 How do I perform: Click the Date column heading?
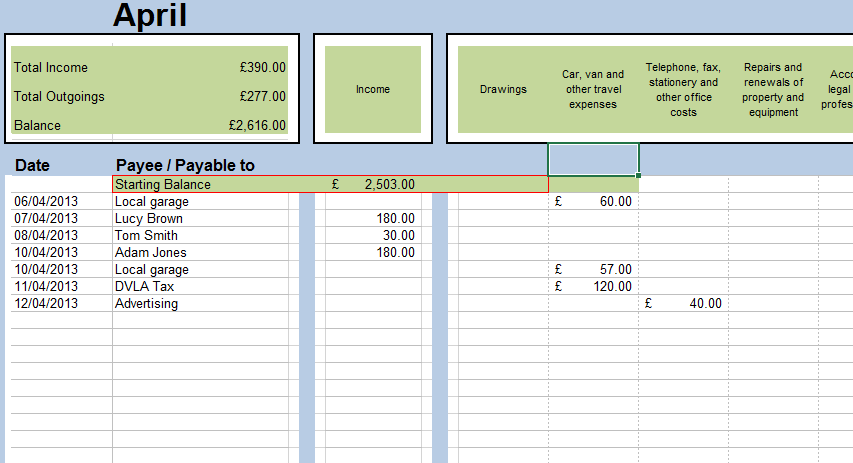tap(32, 165)
